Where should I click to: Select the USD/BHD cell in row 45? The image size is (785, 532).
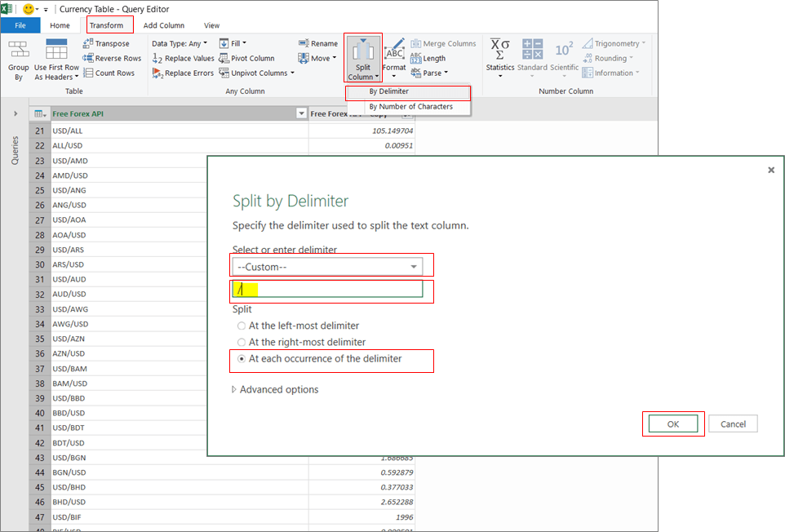180,487
